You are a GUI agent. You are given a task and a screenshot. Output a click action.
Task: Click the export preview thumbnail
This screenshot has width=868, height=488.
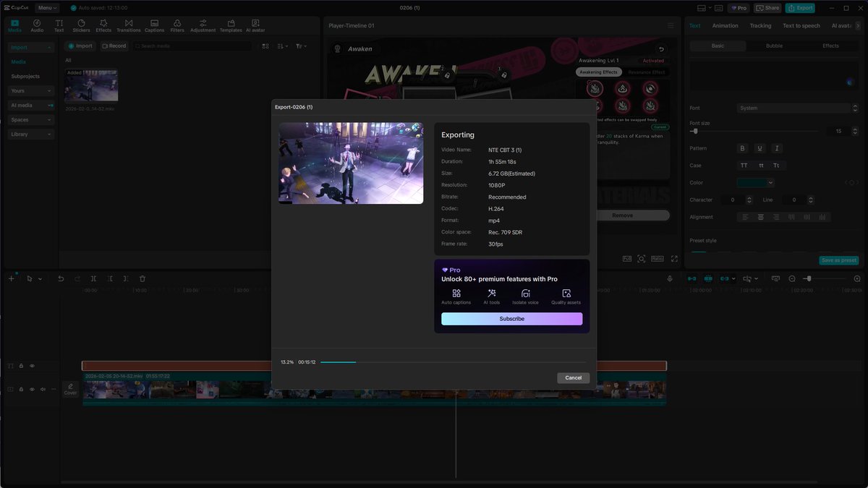click(x=351, y=163)
